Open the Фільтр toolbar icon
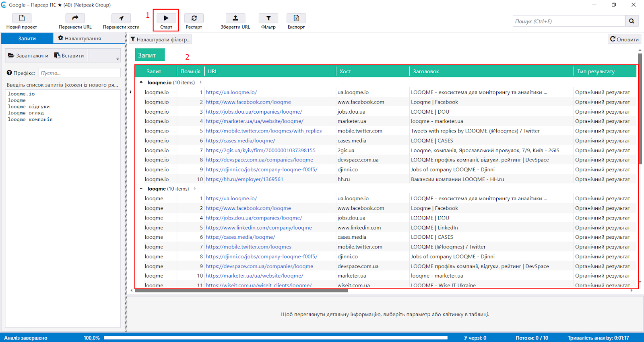Image resolution: width=644 pixels, height=342 pixels. point(268,18)
